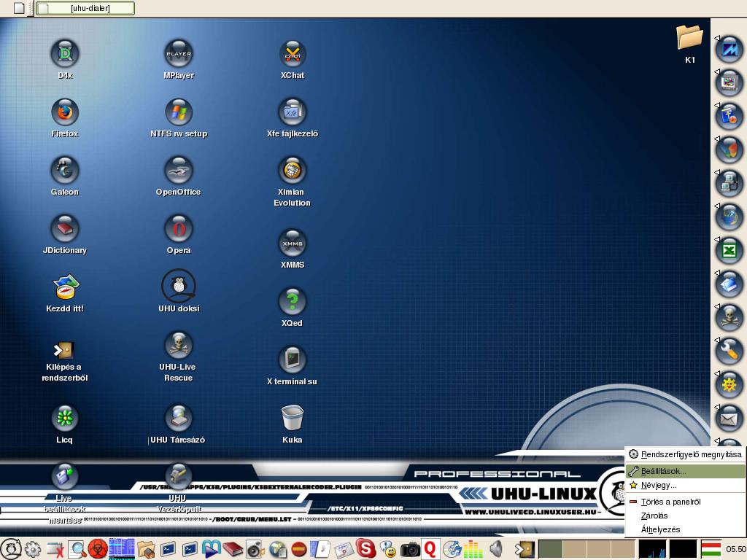The height and width of the screenshot is (560, 747).
Task: Open the K1 folder on desktop
Action: (689, 37)
